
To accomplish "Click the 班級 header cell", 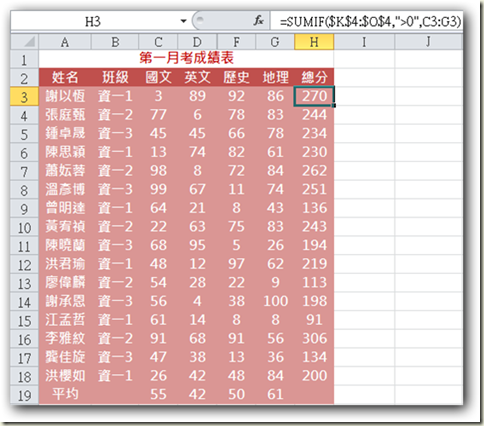I will point(115,78).
